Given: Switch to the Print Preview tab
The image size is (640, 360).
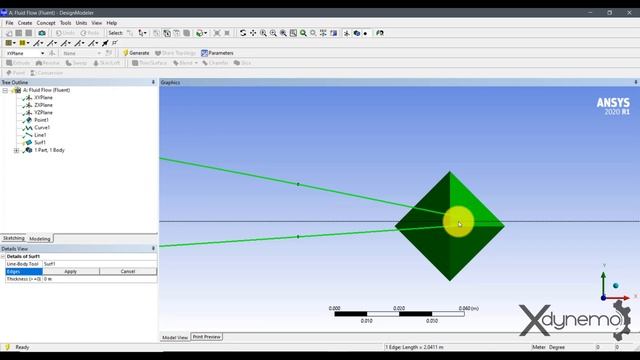Looking at the screenshot, I should coord(207,337).
